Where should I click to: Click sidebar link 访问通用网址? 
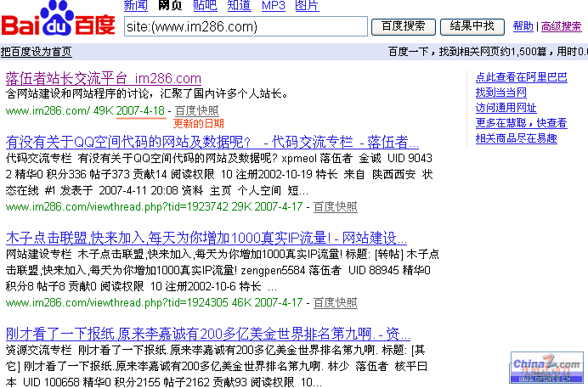[506, 108]
